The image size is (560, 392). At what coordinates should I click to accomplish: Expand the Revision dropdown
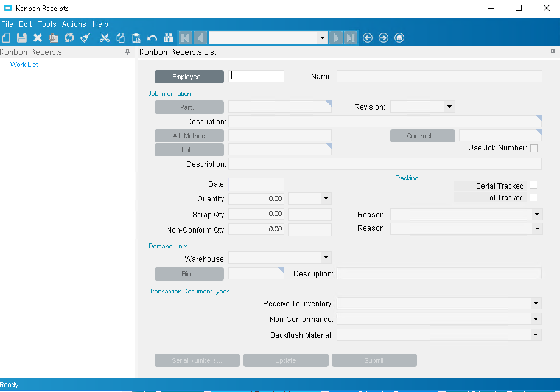449,107
